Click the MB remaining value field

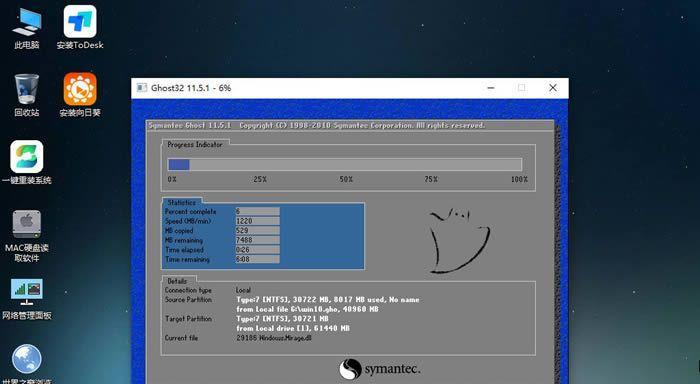258,240
